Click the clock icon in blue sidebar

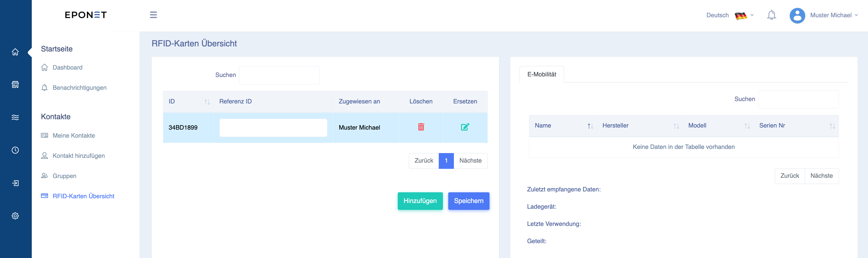pos(15,150)
